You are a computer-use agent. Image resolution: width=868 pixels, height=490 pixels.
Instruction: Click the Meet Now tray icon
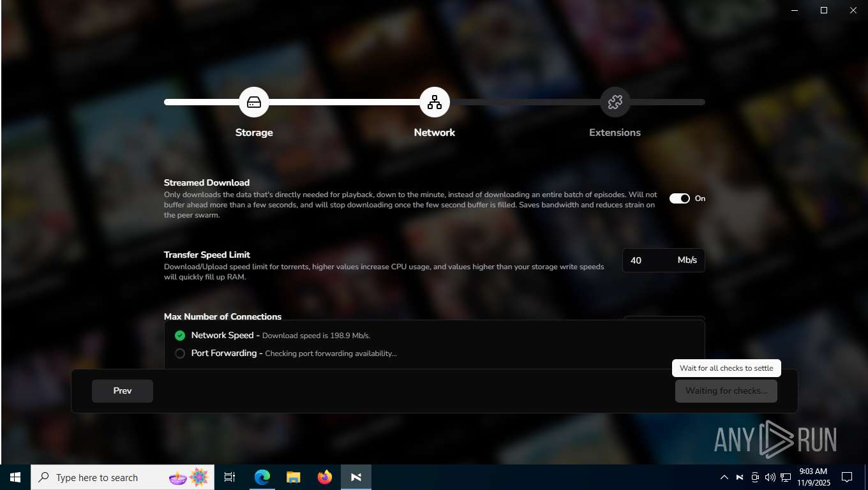(x=755, y=477)
